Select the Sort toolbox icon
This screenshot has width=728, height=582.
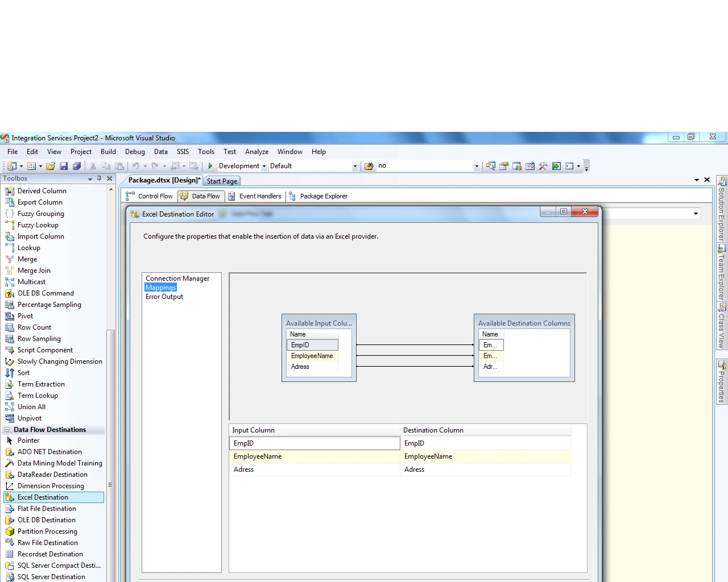tap(10, 373)
